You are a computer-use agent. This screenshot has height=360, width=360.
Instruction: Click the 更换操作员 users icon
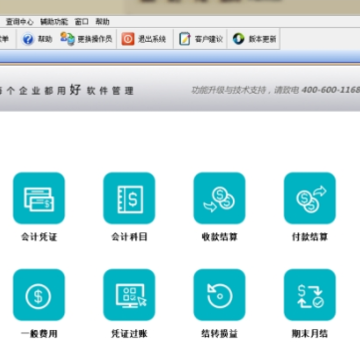(67, 39)
